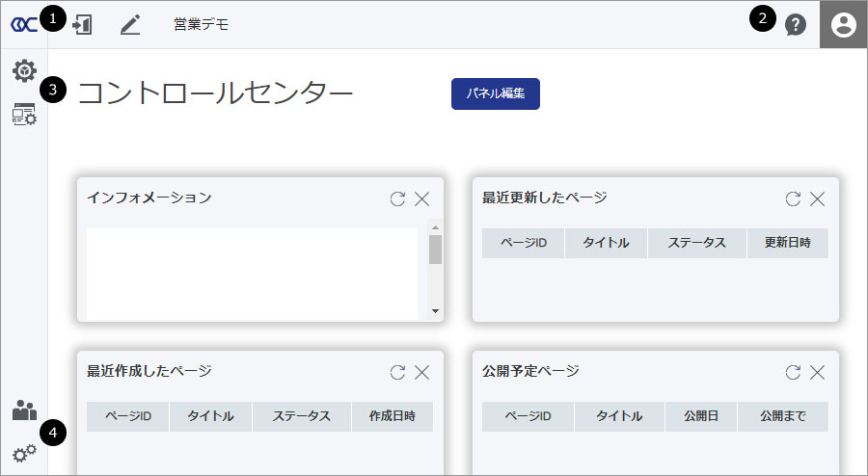Image resolution: width=868 pixels, height=476 pixels.
Task: Click the scrollbar down arrow in インフォメーション
Action: pos(435,311)
